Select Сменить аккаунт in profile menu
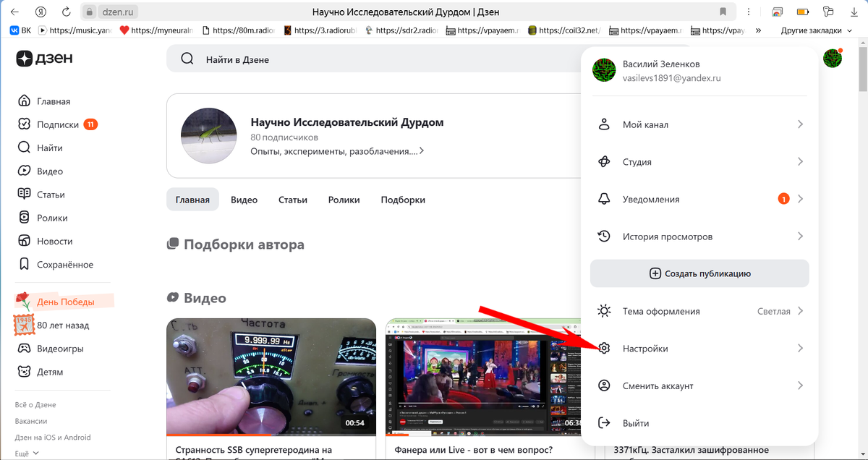Screen dimensions: 868x460 click(699, 386)
